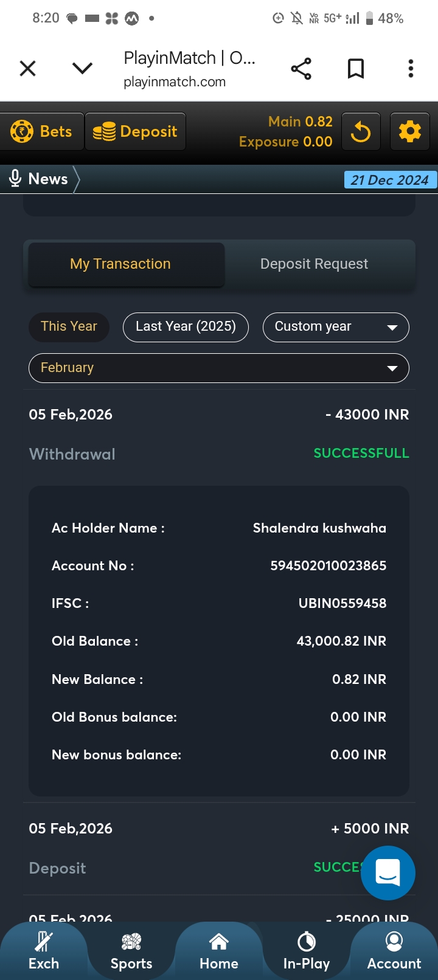
Task: Go to Exch cricket section
Action: click(44, 951)
